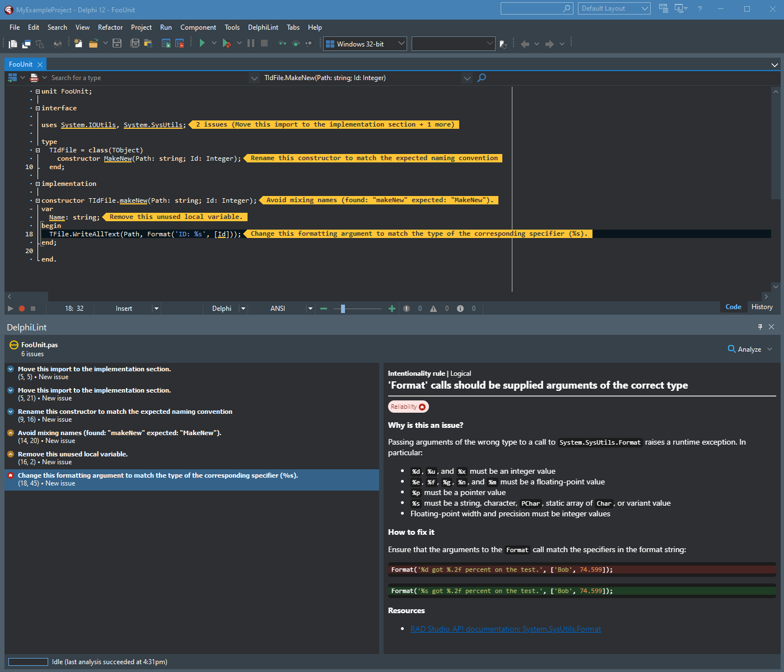The image size is (784, 672).
Task: Open the ANSI encoding dropdown arrow
Action: click(x=310, y=309)
